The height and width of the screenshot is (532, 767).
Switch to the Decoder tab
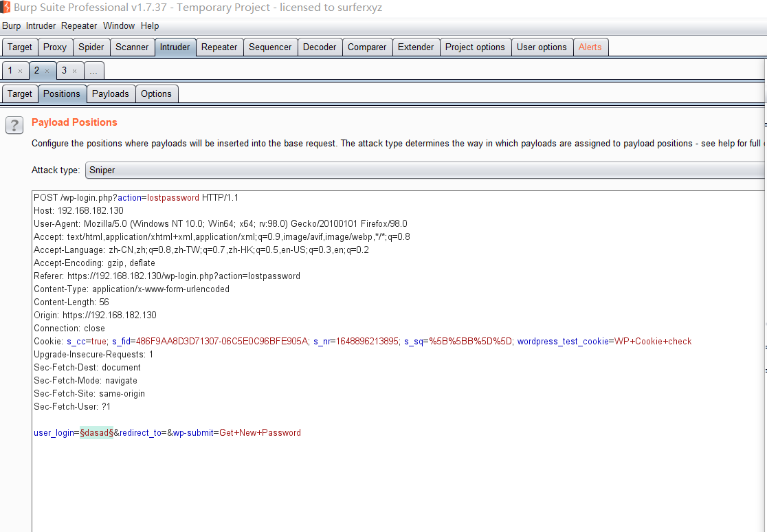click(320, 47)
